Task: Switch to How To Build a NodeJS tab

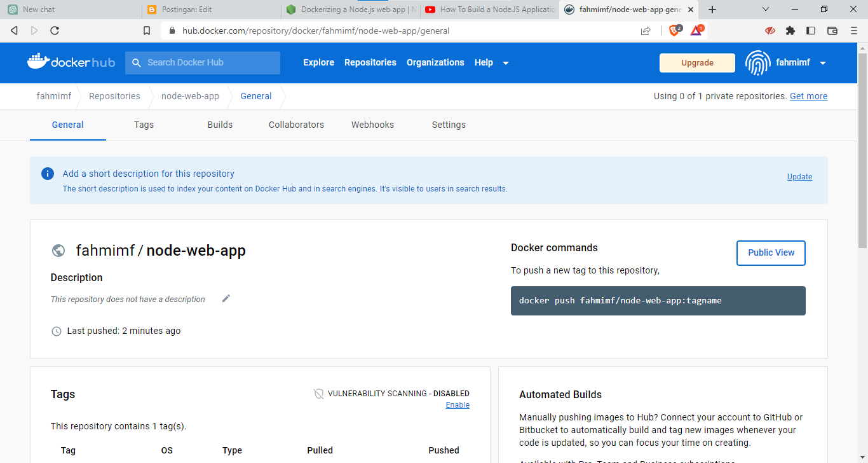Action: point(489,10)
